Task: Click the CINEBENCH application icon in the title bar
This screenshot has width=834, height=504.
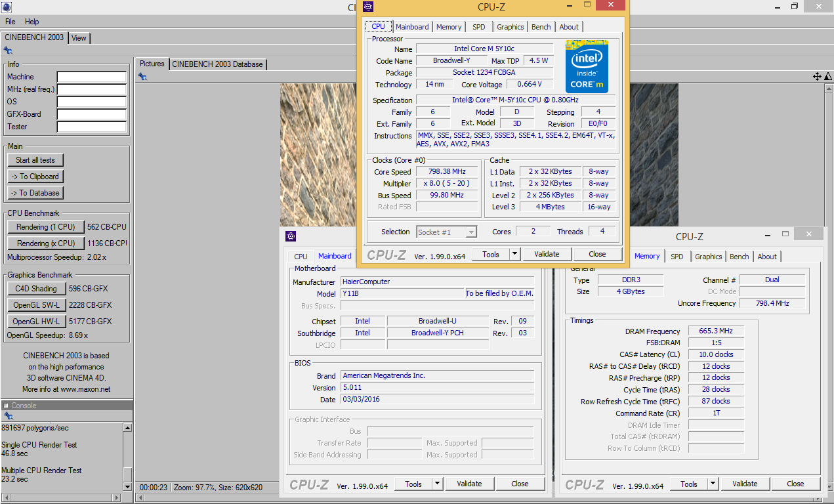Action: pyautogui.click(x=7, y=7)
